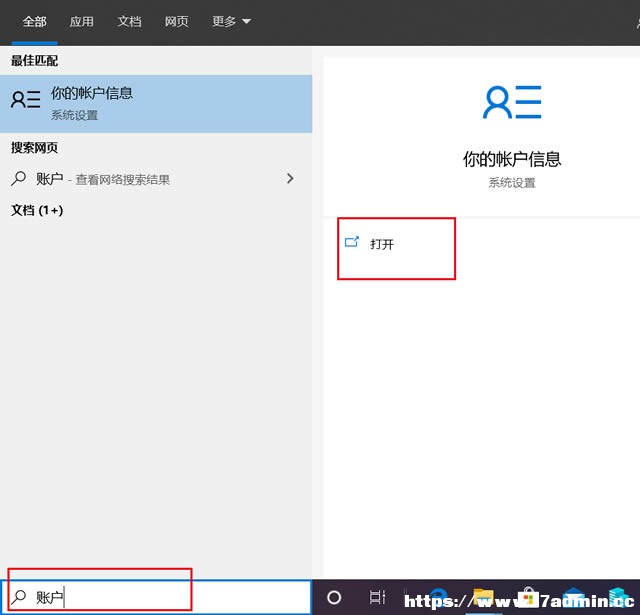This screenshot has height=615, width=640.
Task: Click large account icon in preview pane
Action: pos(512,102)
